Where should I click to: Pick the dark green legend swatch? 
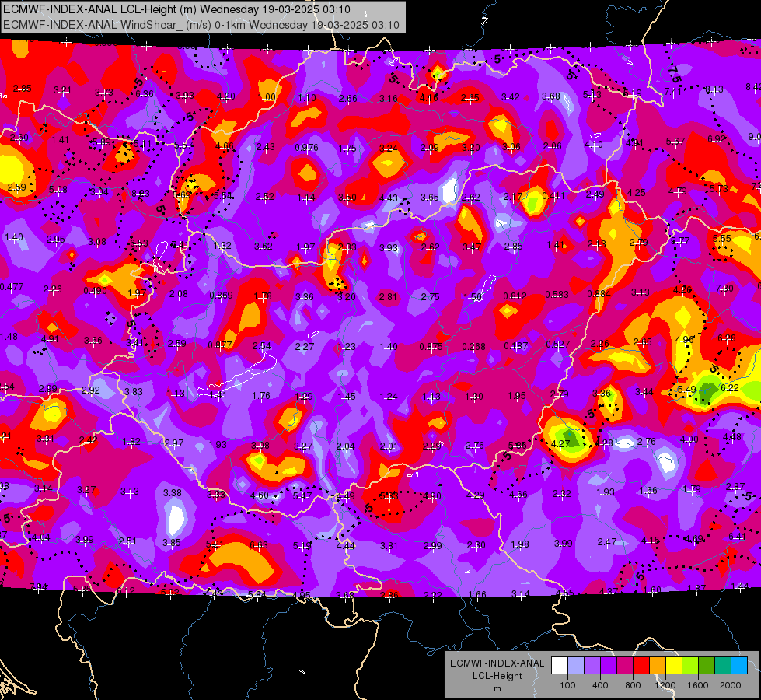tap(707, 665)
